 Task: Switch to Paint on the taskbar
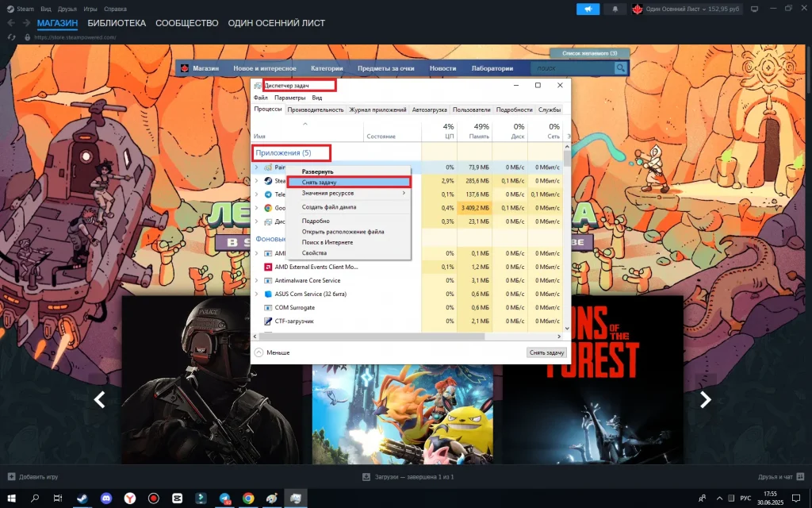coord(272,498)
